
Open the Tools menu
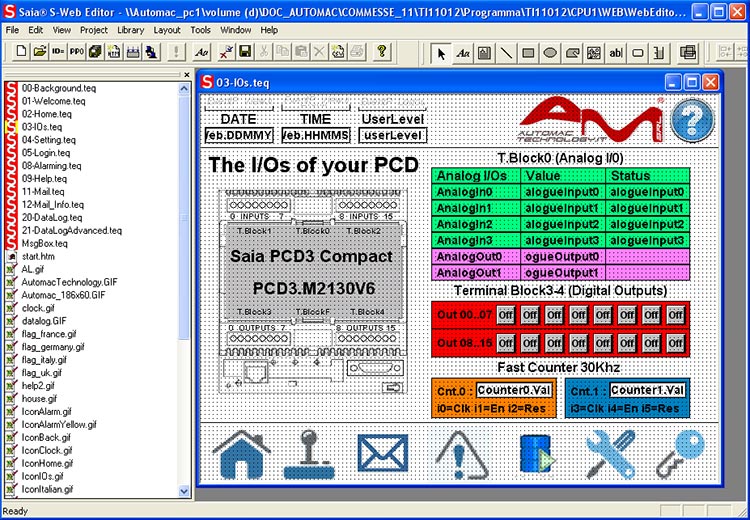(200, 30)
